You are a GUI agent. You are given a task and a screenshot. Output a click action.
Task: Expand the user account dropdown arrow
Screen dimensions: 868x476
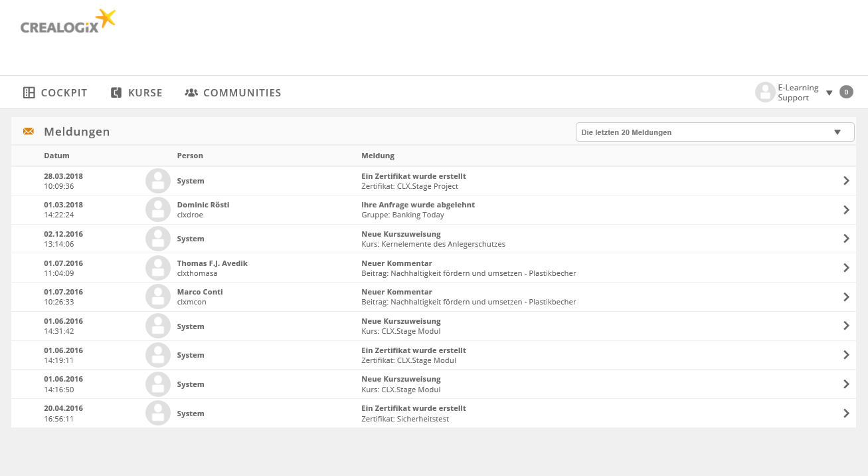(x=829, y=93)
